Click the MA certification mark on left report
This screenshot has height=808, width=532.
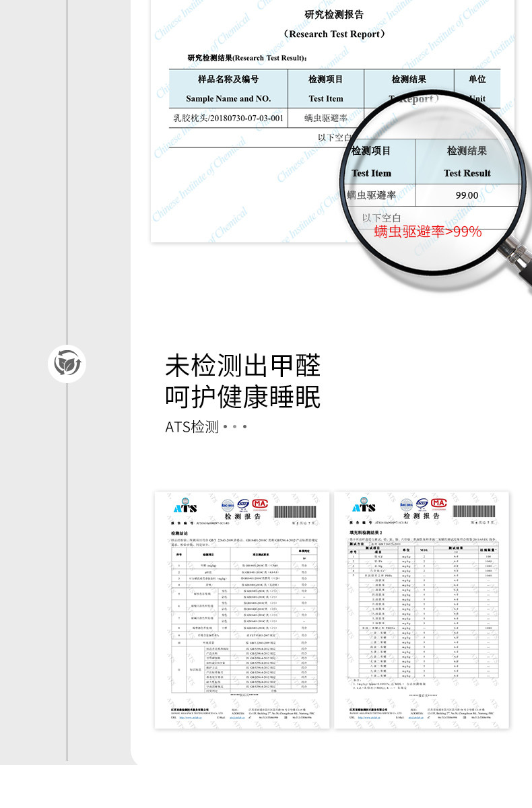(260, 504)
